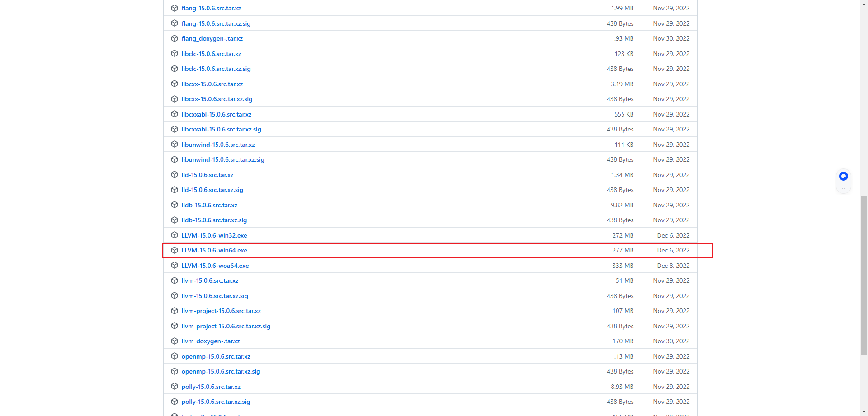Viewport: 868px width, 416px height.
Task: Download libcxxabi-15.0.6.src.tar.xz
Action: click(217, 114)
